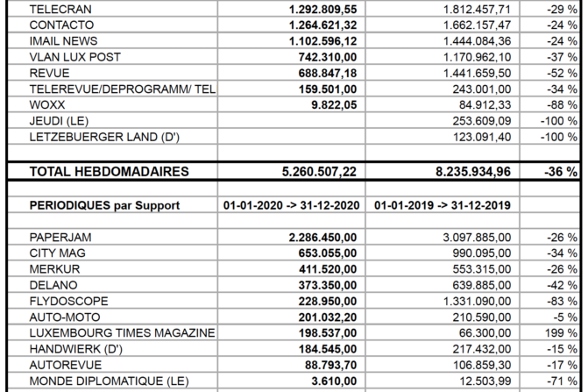The image size is (588, 392).
Task: Select the TOTAL HEBDOMADAIRES label
Action: [110, 172]
